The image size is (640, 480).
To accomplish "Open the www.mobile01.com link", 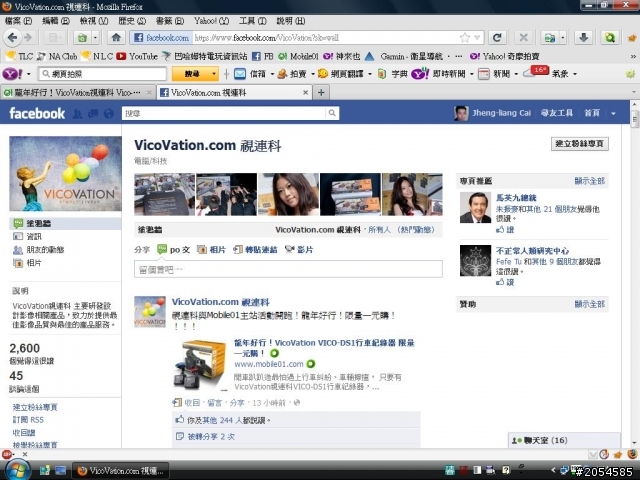I will [269, 364].
